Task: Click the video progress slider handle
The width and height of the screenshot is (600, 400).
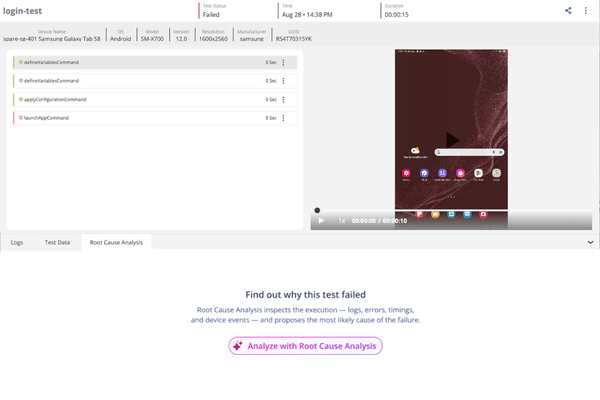Action: pos(317,210)
